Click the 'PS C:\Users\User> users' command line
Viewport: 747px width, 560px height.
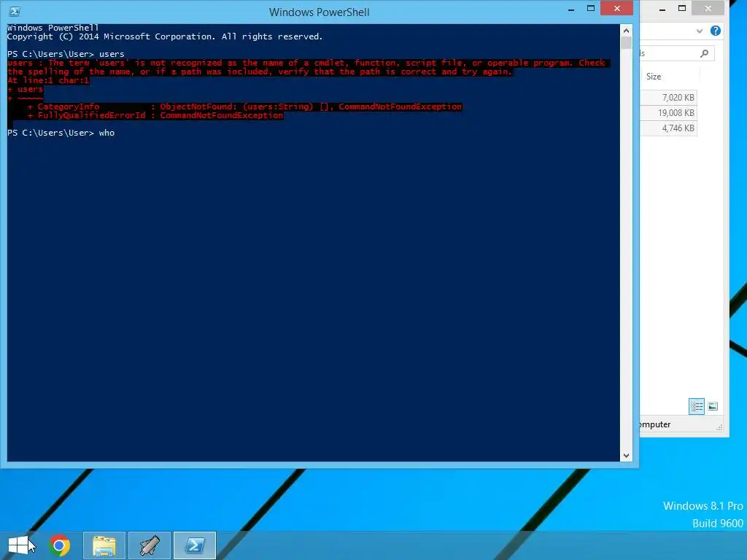click(x=66, y=54)
